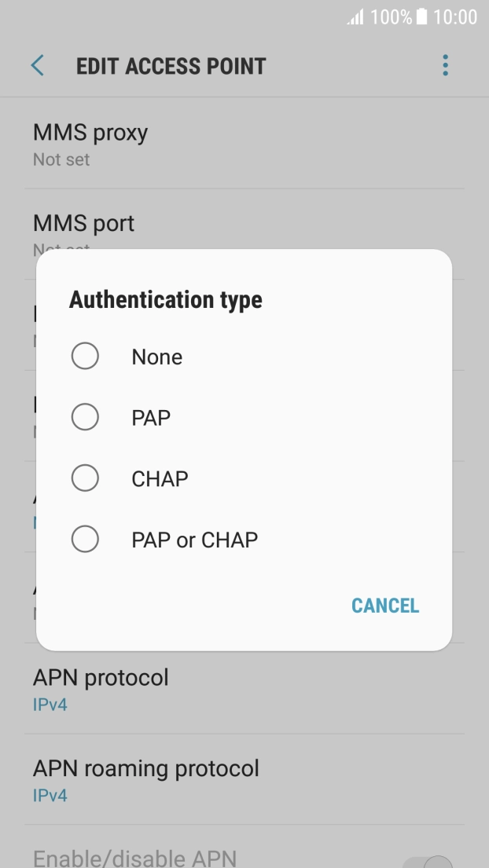Choose the CHAP radio button
Viewport: 489px width, 868px height.
pyautogui.click(x=85, y=478)
